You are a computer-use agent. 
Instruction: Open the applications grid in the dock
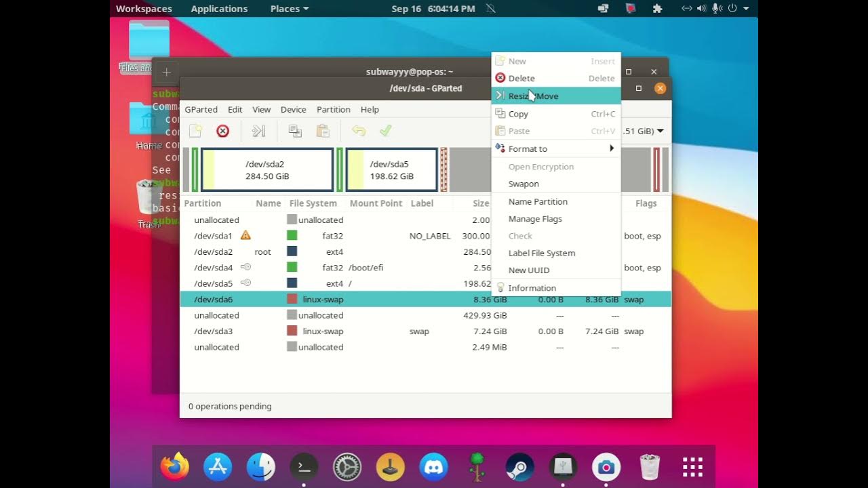point(692,467)
